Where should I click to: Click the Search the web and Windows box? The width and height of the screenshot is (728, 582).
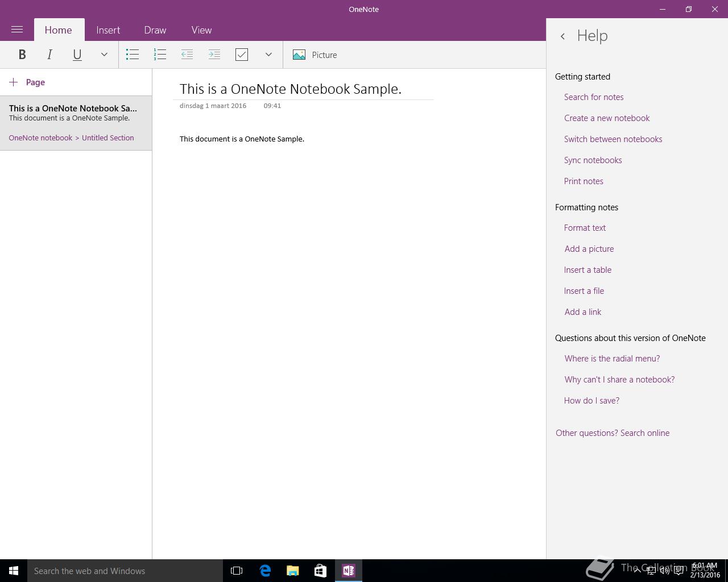[x=125, y=571]
